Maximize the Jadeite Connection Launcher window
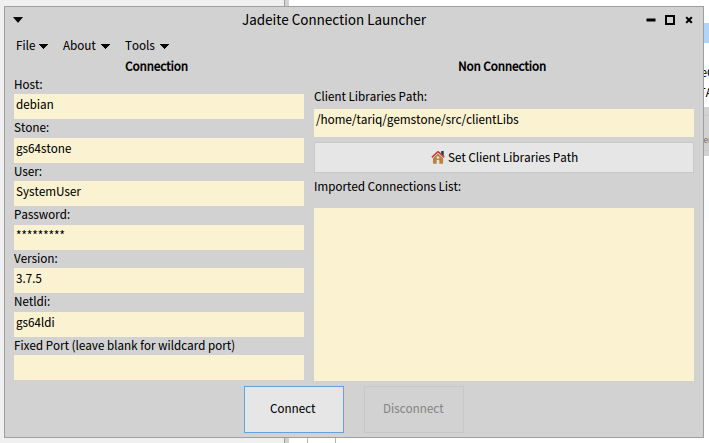 point(670,20)
